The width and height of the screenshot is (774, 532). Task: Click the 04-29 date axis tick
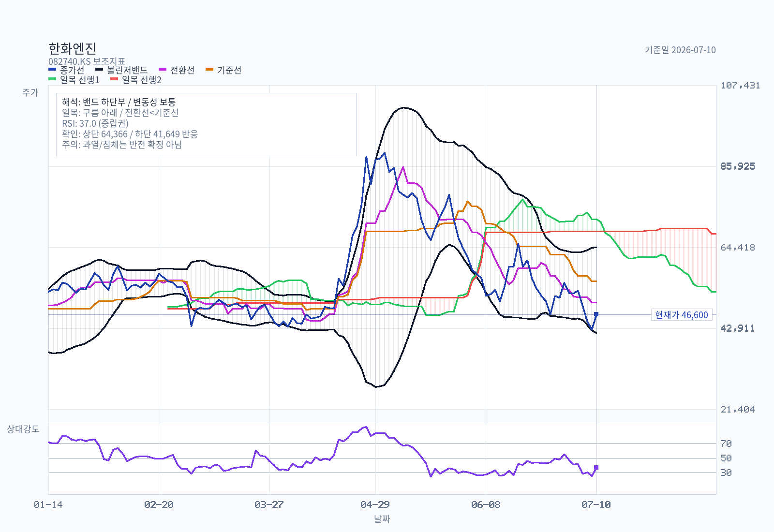[375, 504]
